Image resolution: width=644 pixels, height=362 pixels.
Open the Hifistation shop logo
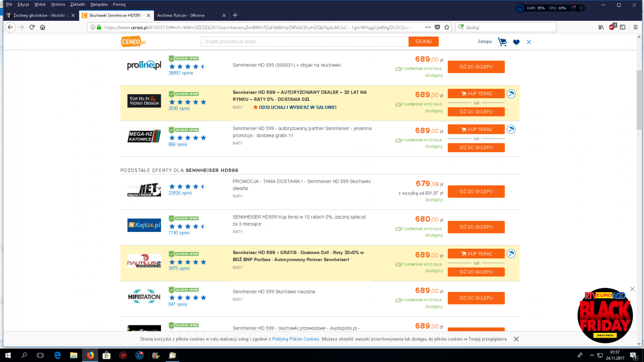pos(144,297)
